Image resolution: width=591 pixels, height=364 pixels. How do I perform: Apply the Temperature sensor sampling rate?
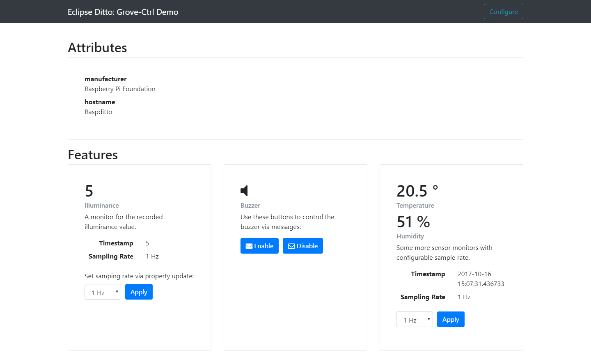coord(451,319)
